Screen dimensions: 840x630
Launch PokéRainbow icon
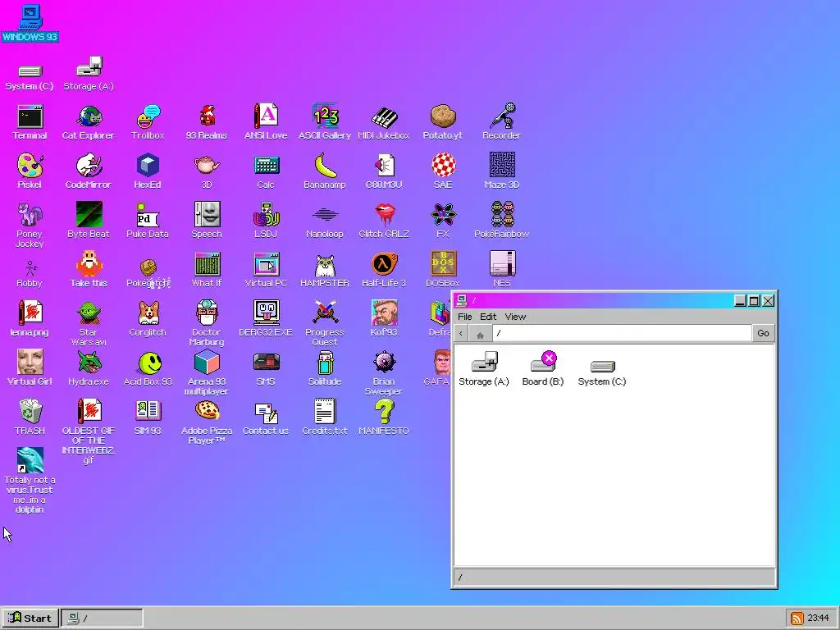(x=501, y=221)
